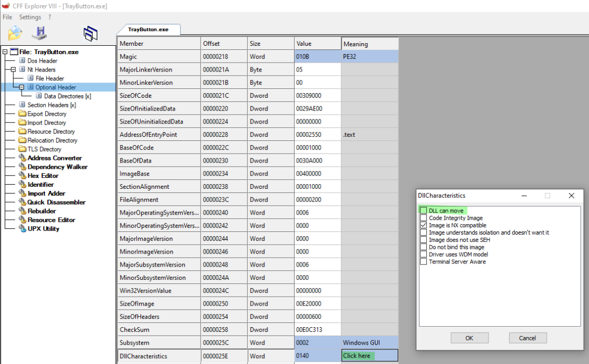Open Address Converter tool in tree
The width and height of the screenshot is (589, 364).
tap(54, 158)
